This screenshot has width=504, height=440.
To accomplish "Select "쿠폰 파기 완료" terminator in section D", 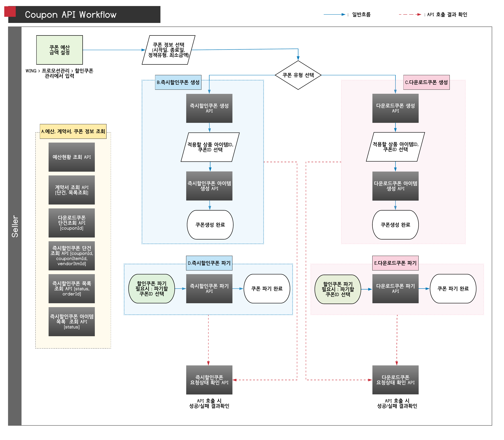I will tap(267, 289).
